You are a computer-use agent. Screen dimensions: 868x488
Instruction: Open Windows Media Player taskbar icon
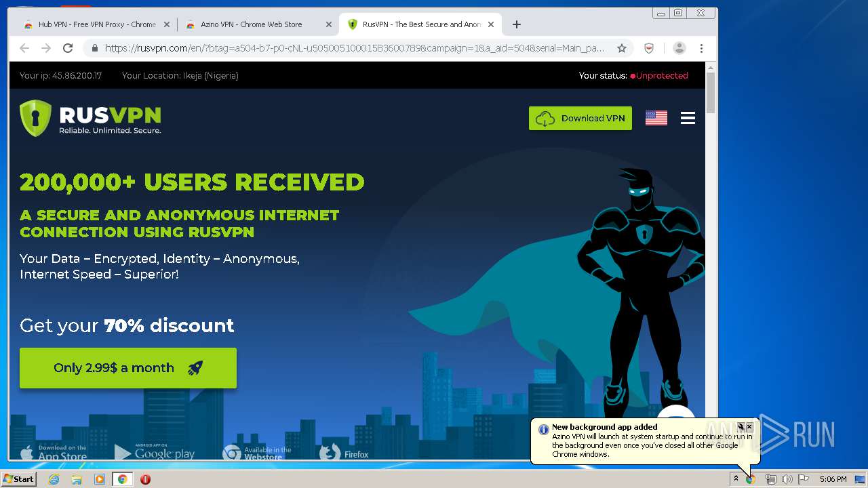point(100,479)
